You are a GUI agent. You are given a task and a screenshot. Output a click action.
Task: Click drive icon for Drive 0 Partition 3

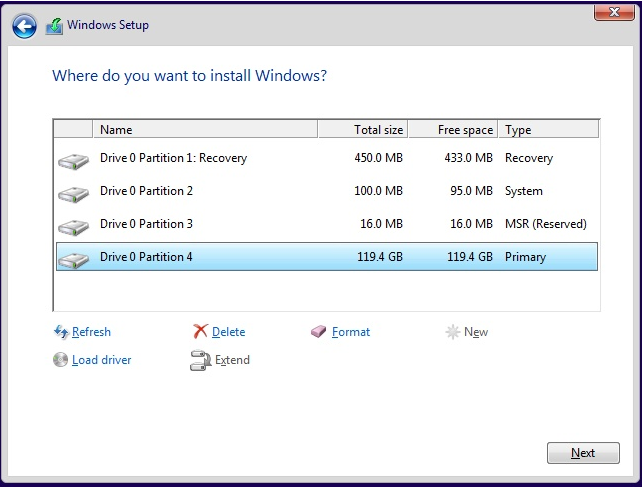click(x=73, y=228)
